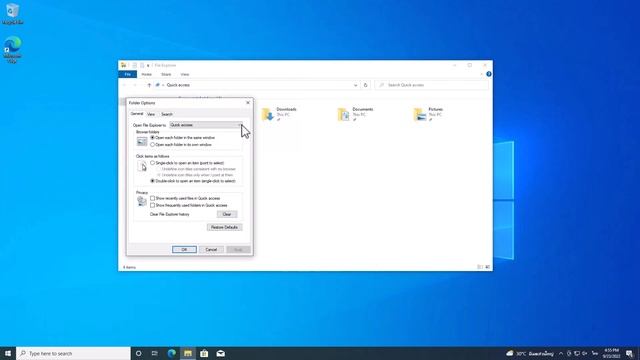The height and width of the screenshot is (360, 640).
Task: Open Task View on the taskbar
Action: (155, 353)
